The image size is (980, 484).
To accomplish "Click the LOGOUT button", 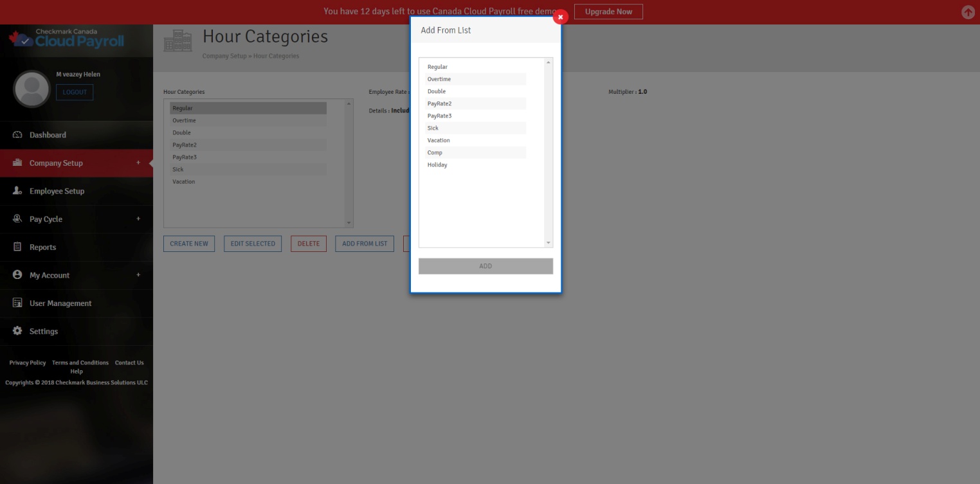I will coord(75,93).
